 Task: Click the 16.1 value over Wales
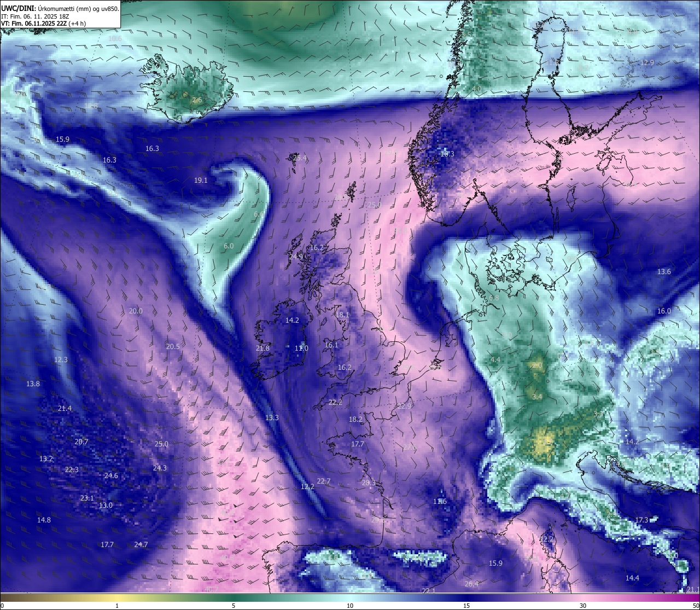pyautogui.click(x=331, y=345)
